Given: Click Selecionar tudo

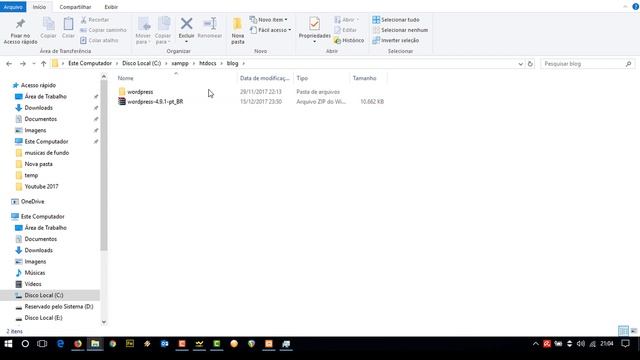Looking at the screenshot, I should tap(396, 20).
